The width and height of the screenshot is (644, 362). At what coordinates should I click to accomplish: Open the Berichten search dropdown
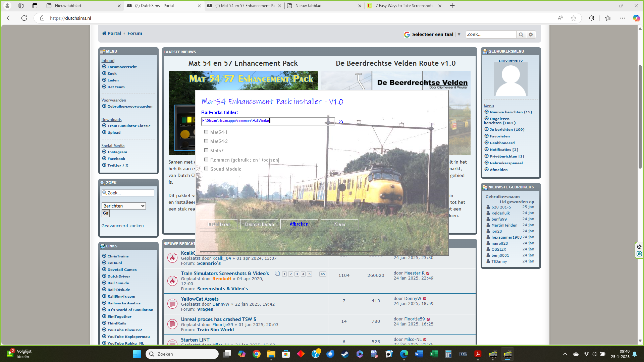[124, 206]
